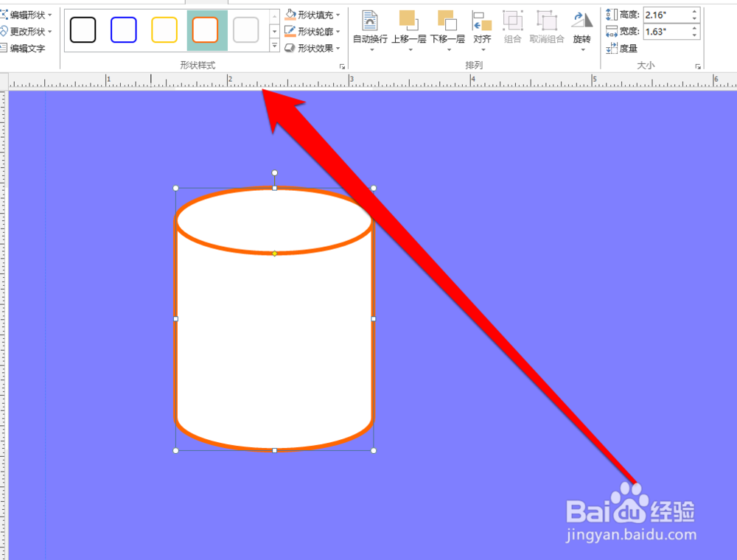
Task: Click the Wrap Text (自动换行) icon
Action: tap(370, 20)
